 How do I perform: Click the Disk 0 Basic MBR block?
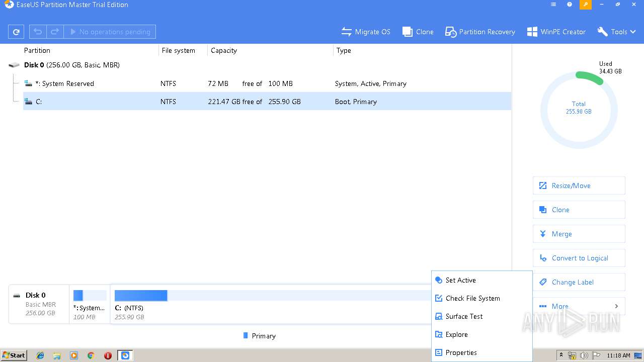pos(39,304)
